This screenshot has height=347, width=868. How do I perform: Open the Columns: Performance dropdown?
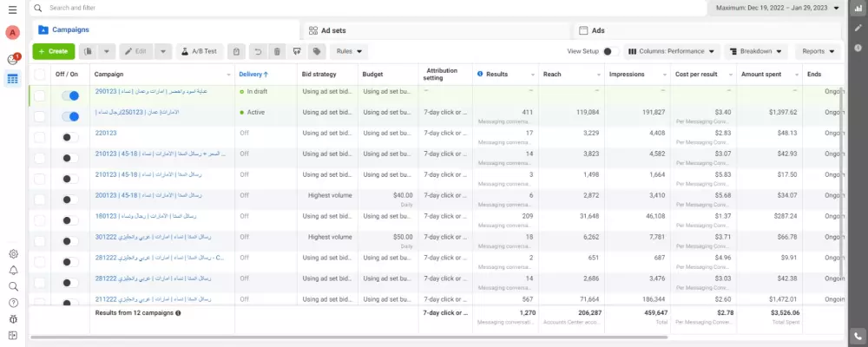point(673,51)
